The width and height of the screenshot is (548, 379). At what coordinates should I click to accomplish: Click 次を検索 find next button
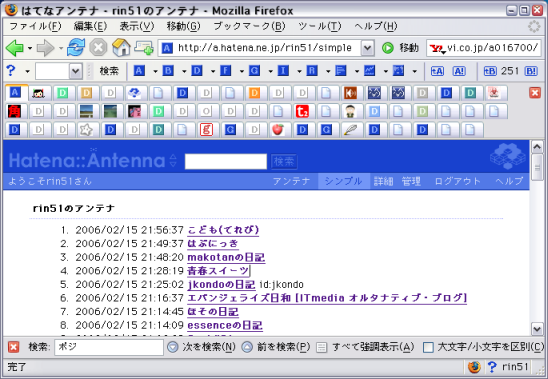click(201, 347)
